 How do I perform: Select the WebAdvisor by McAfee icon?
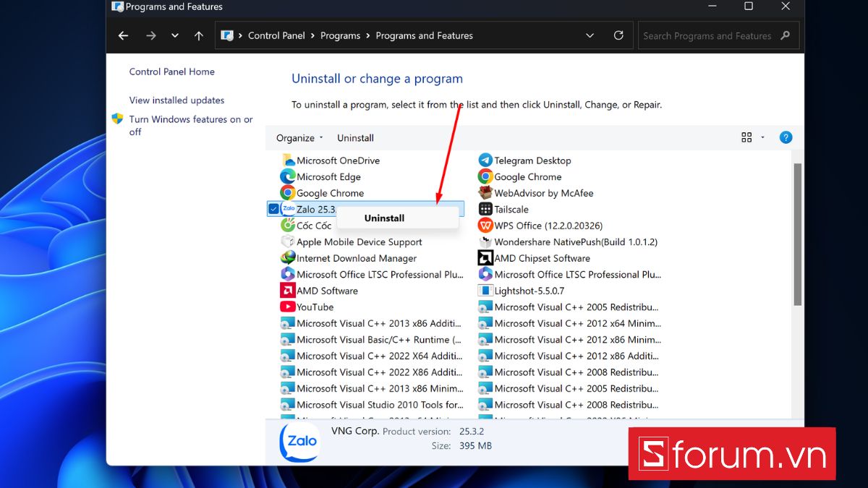(x=485, y=193)
